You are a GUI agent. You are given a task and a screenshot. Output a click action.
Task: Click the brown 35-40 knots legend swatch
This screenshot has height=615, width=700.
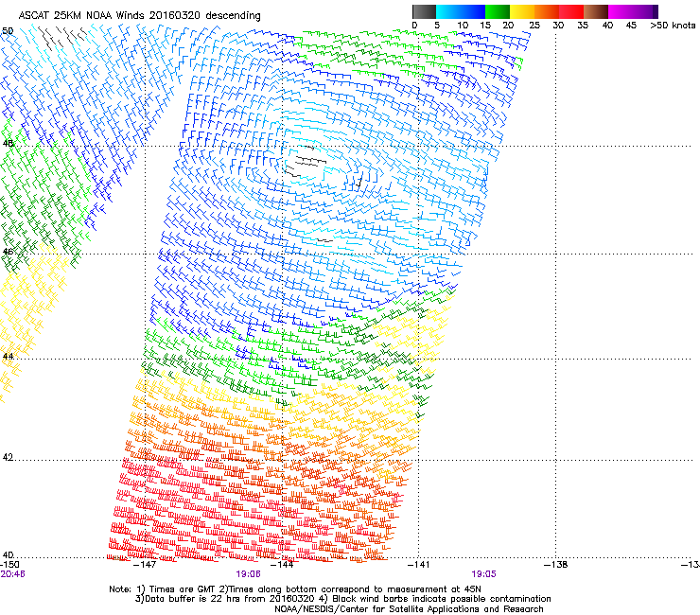596,11
